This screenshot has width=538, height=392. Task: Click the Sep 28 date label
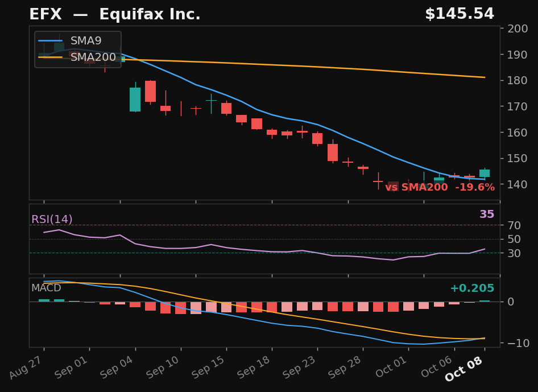[x=346, y=367]
